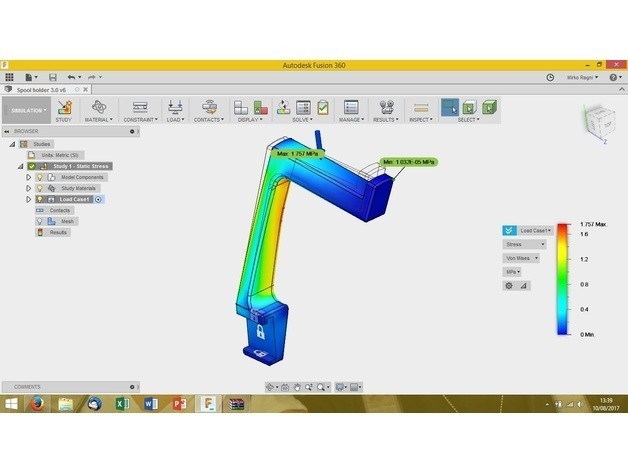Click the Solve status clipboard checkmark icon
This screenshot has width=628, height=472.
(x=322, y=107)
